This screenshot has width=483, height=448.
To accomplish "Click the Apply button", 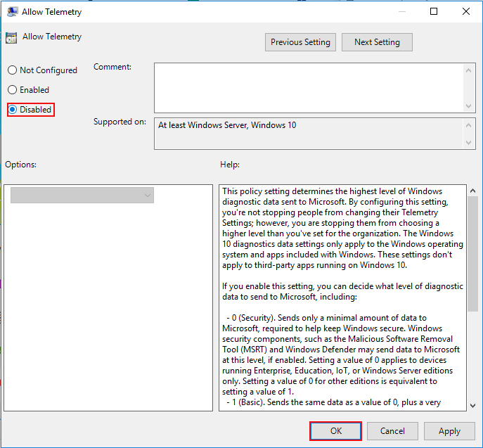I will tap(449, 430).
